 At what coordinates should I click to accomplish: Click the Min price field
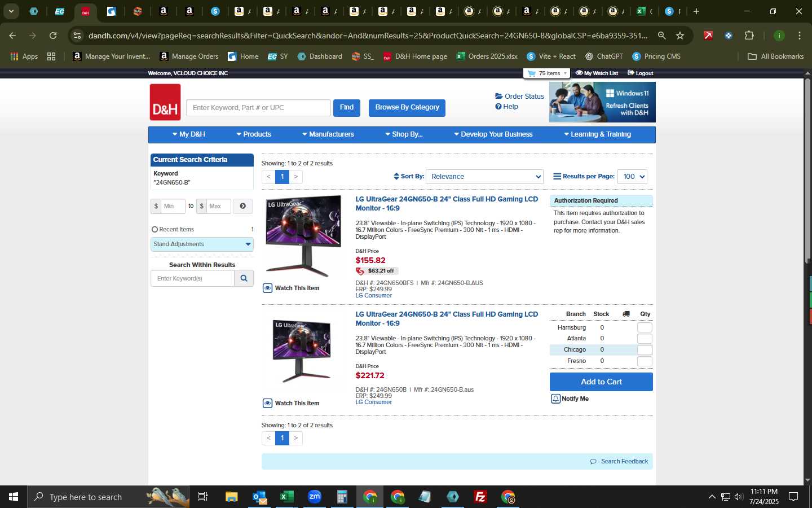tap(173, 206)
